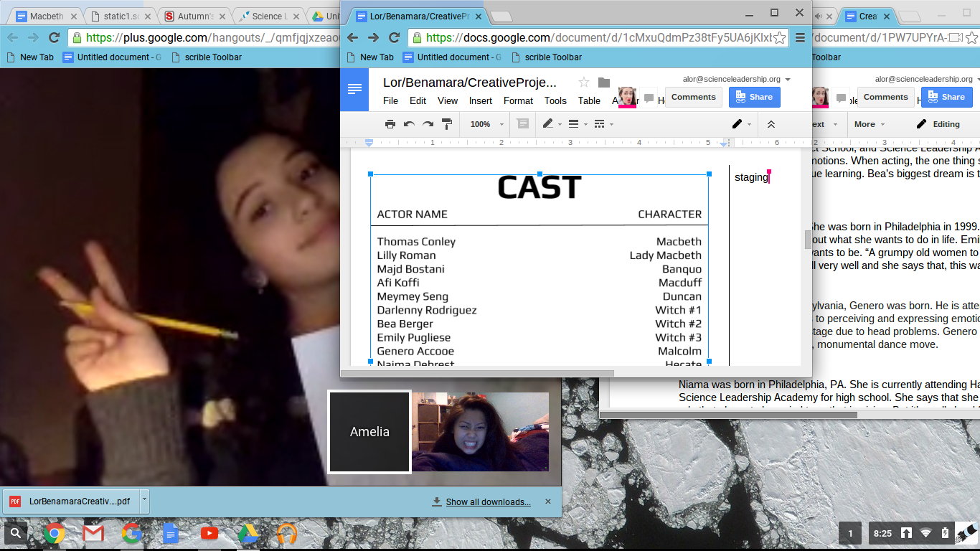Open Google Drive from the shelf
The height and width of the screenshot is (551, 980).
[248, 533]
